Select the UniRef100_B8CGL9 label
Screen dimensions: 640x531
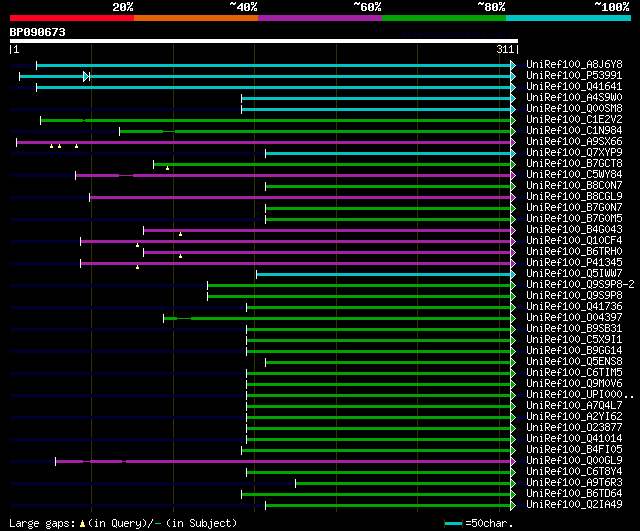(x=574, y=197)
